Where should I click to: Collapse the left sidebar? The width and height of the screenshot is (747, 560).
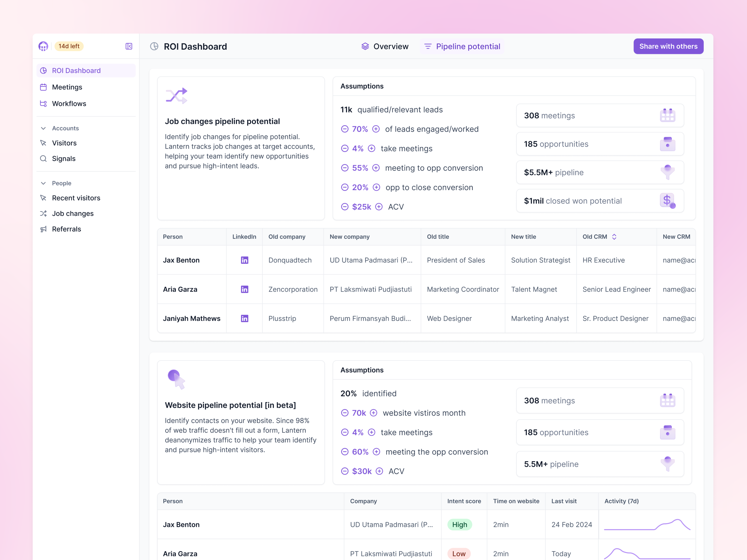tap(129, 46)
